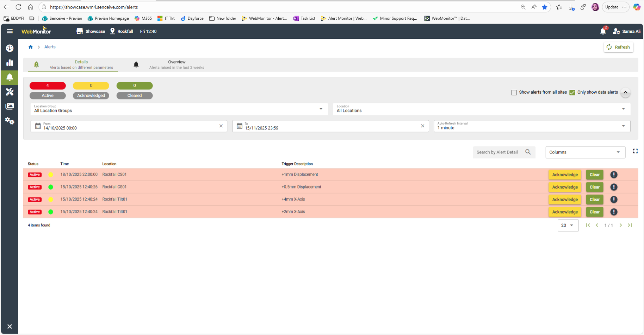Open the settings gears icon in sidebar
644x335 pixels.
[x=10, y=121]
